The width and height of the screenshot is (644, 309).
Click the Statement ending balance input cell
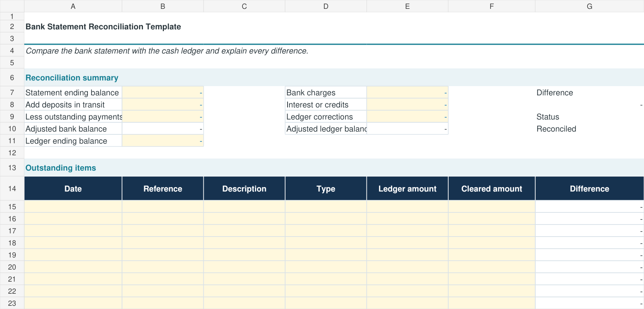click(163, 93)
